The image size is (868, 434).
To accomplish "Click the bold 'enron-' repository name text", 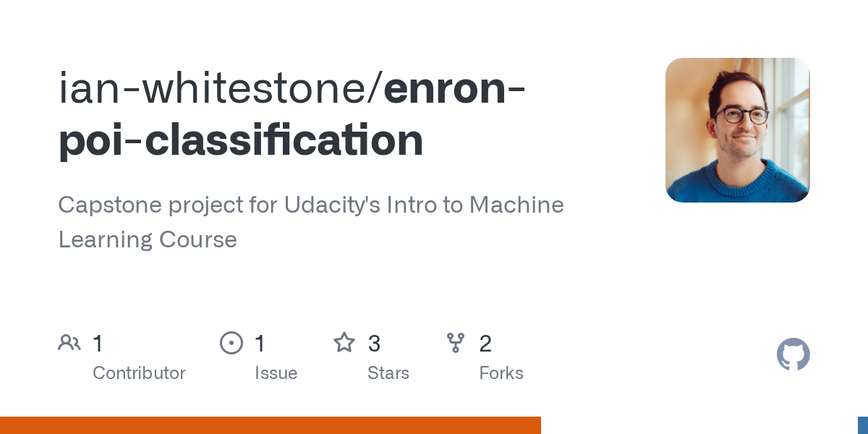I will (x=456, y=89).
